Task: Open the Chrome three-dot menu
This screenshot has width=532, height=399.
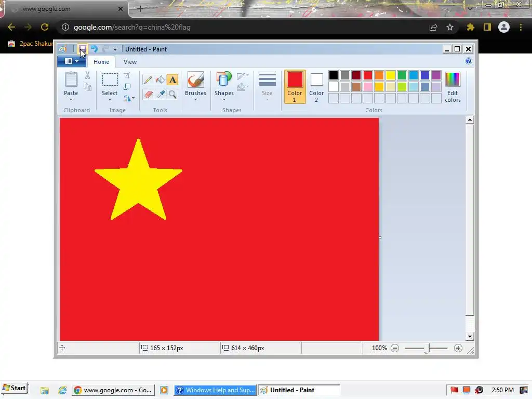Action: pyautogui.click(x=521, y=27)
